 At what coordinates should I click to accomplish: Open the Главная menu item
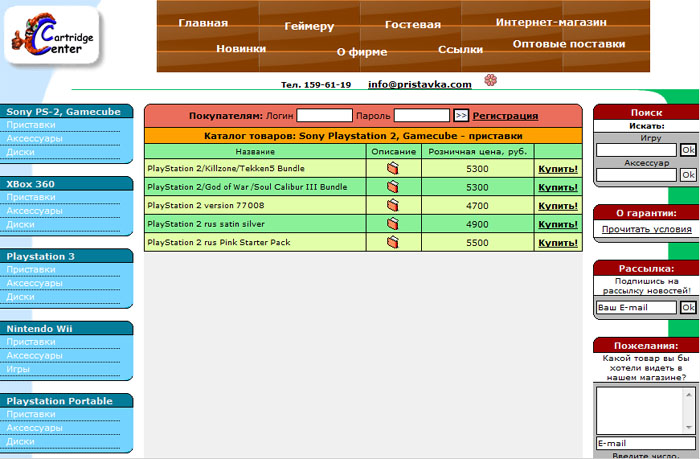click(x=203, y=23)
